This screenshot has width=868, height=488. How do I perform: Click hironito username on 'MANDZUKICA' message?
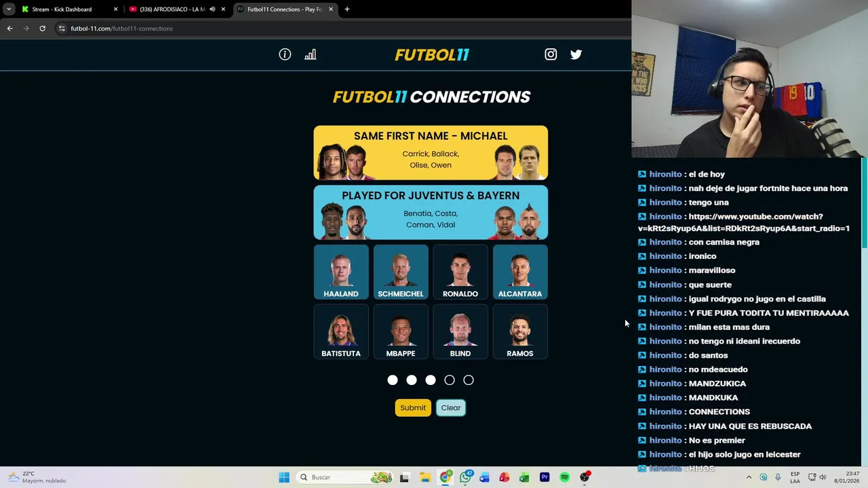(x=665, y=384)
